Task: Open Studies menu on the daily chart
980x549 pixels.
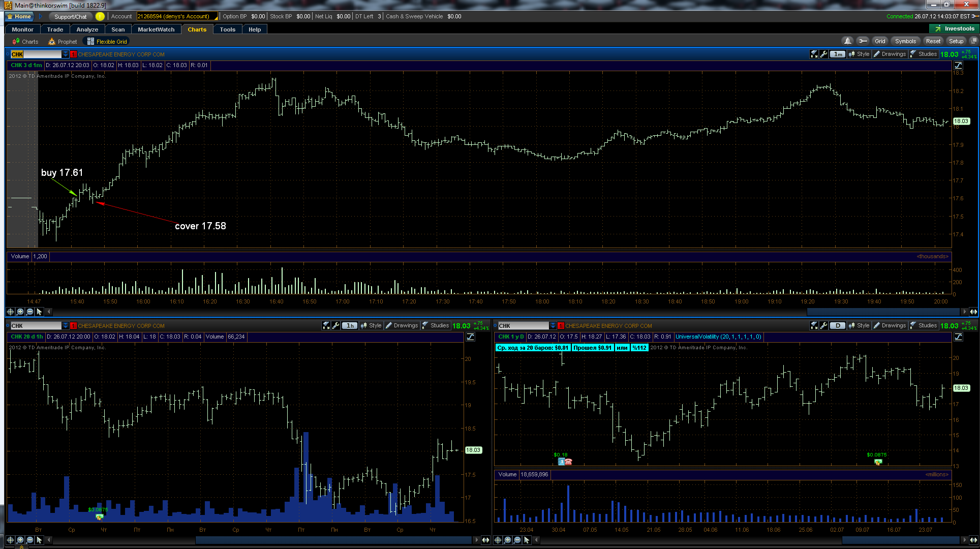Action: (924, 325)
